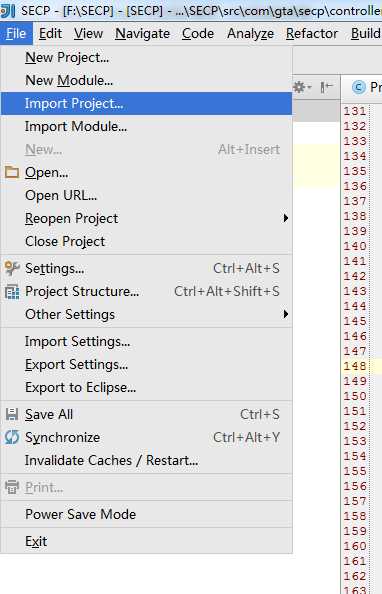The height and width of the screenshot is (594, 382).
Task: Select Import Project menu entry
Action: point(146,103)
